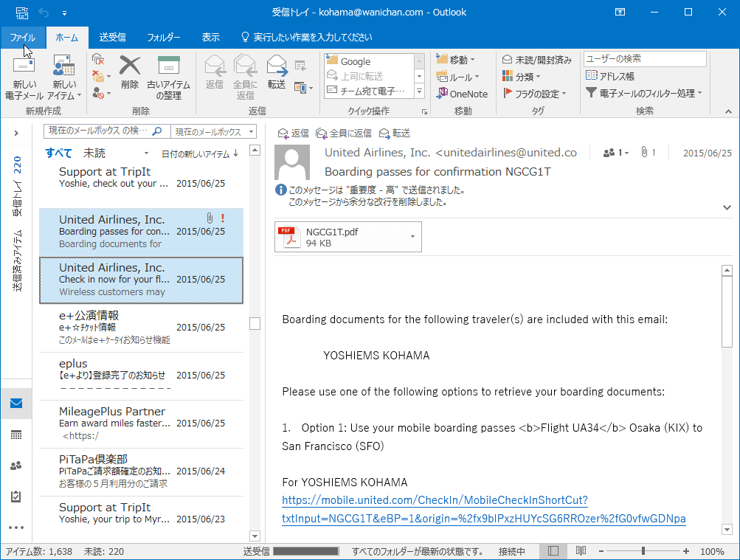The image size is (740, 560).
Task: Open People view in navigation bar
Action: click(x=16, y=466)
